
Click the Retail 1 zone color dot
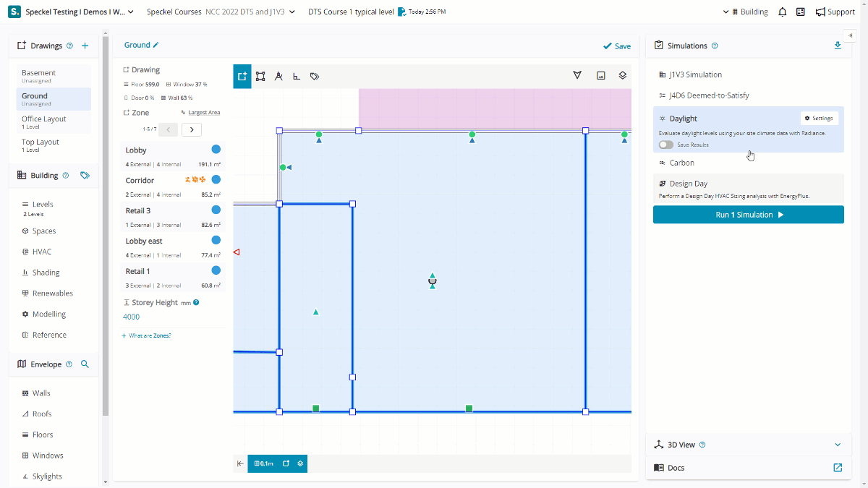point(216,270)
